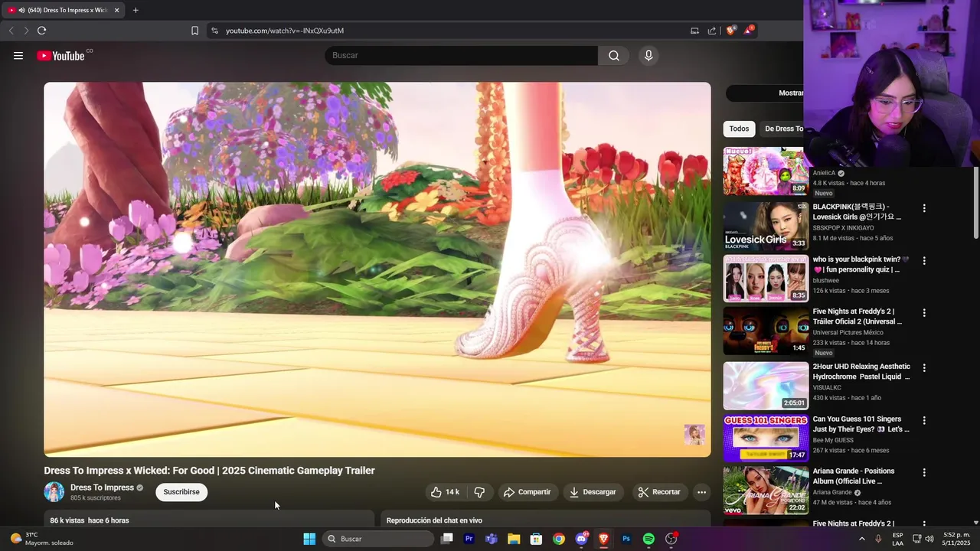Open 'Can You Guess 101 Singers' thumbnail

tap(766, 438)
